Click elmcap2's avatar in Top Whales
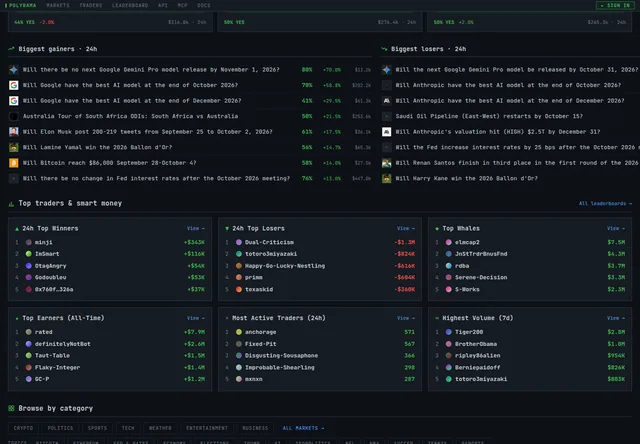Image resolution: width=640 pixels, height=444 pixels. pos(449,242)
